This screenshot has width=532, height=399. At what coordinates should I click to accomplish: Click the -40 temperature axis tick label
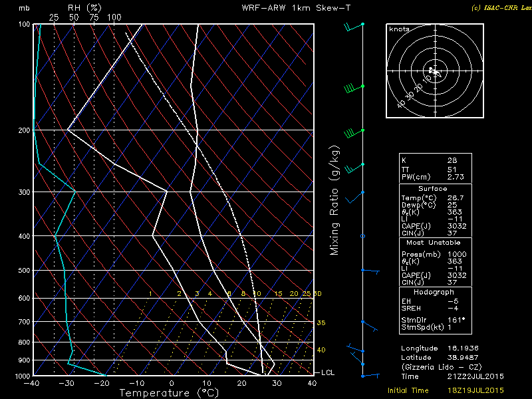(x=31, y=384)
